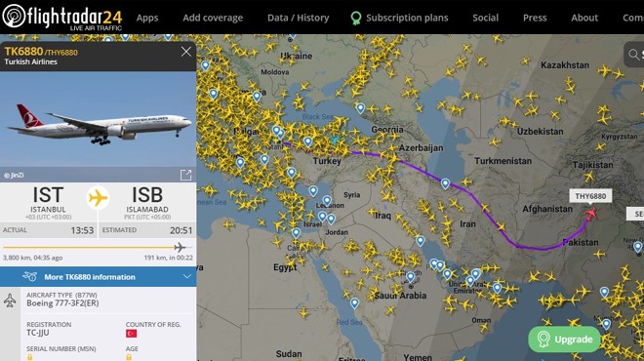The height and width of the screenshot is (361, 644).
Task: Click the locked serial number padlock icon
Action: pos(29,357)
